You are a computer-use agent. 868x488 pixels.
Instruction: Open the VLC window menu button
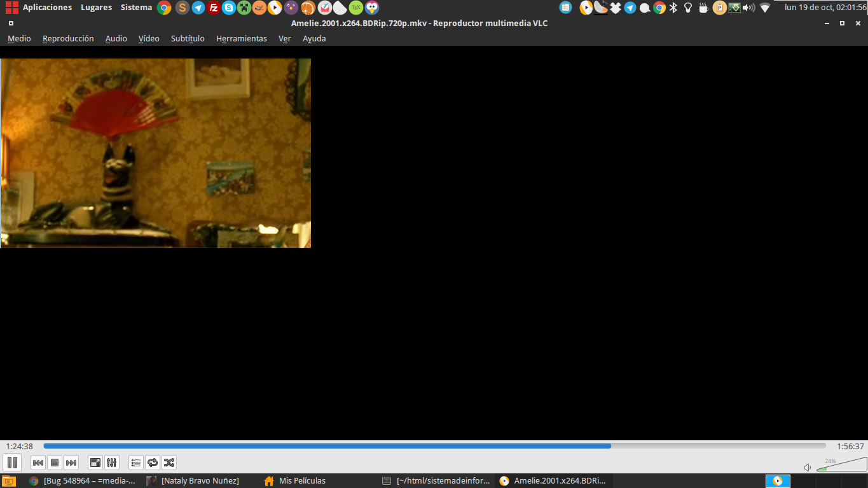coord(11,23)
